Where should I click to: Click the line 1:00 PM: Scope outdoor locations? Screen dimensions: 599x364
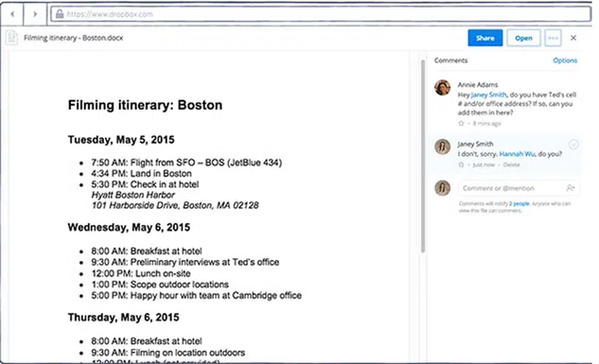click(x=160, y=285)
